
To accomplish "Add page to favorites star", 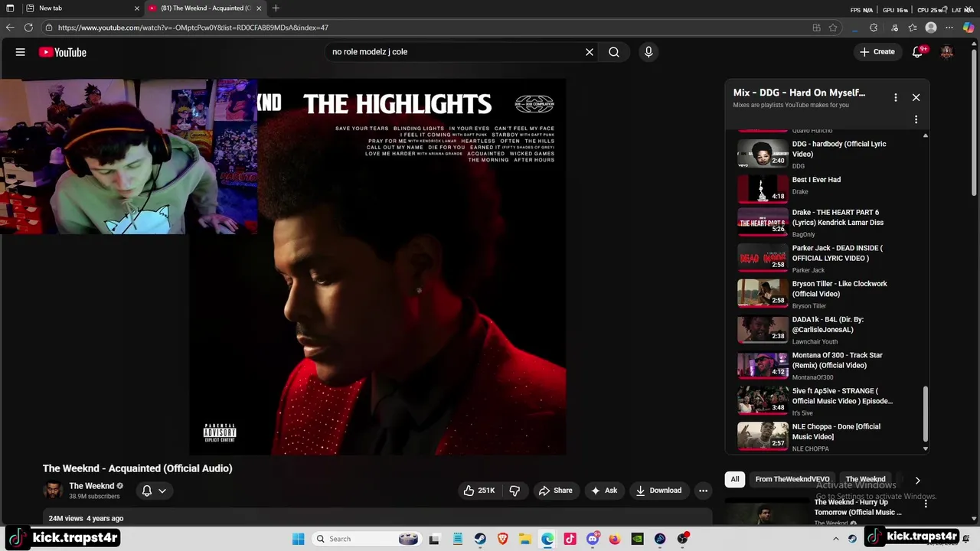I will pos(834,28).
